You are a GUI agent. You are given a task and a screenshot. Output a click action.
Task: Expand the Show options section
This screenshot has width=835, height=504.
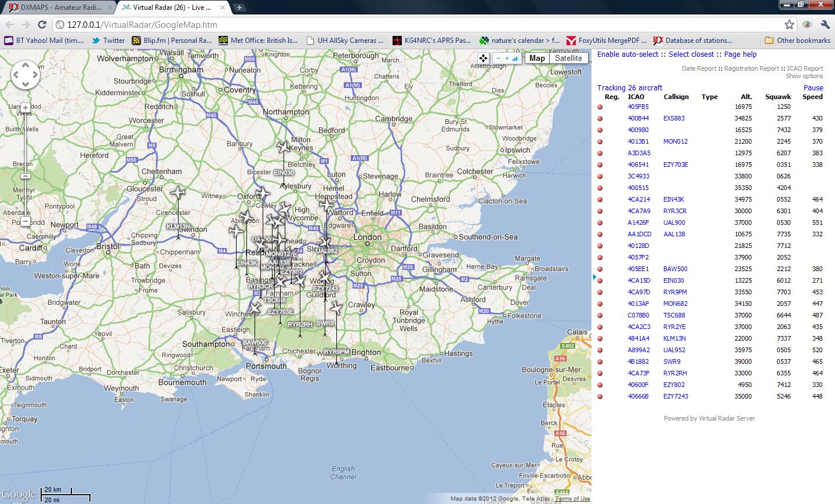(804, 76)
